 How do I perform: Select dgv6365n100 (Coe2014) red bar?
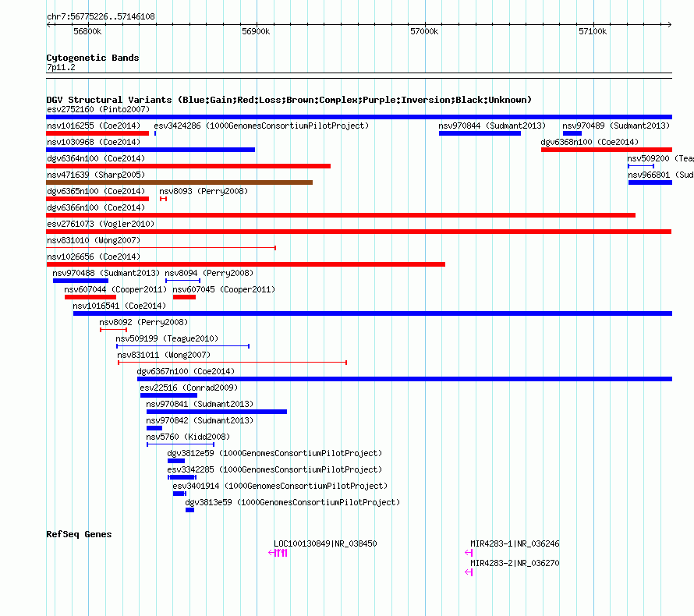97,199
